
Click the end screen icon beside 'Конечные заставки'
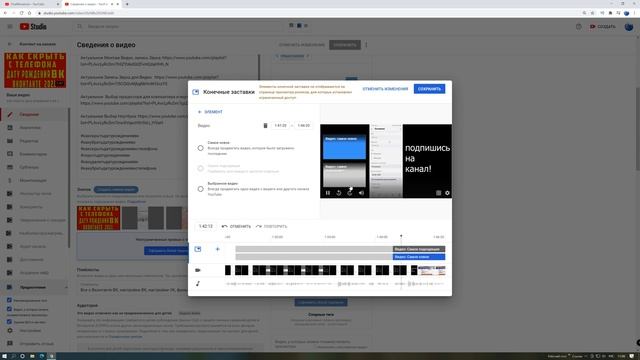pyautogui.click(x=196, y=92)
